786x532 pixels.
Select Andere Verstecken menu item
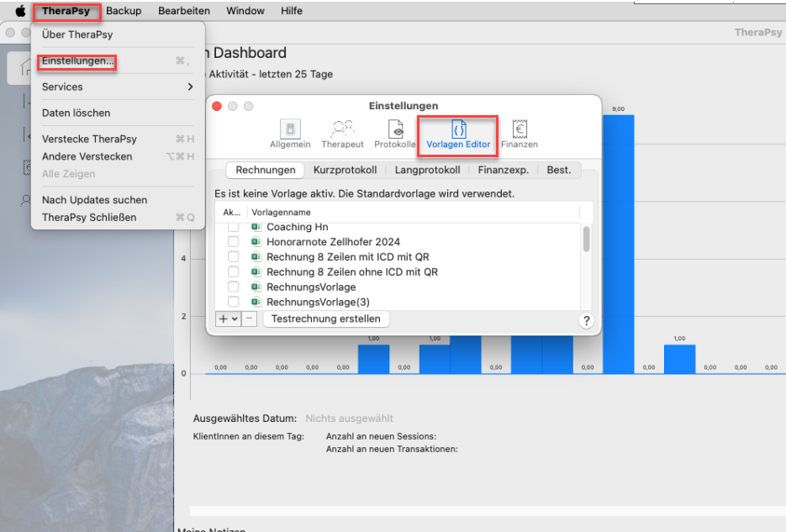[x=87, y=156]
